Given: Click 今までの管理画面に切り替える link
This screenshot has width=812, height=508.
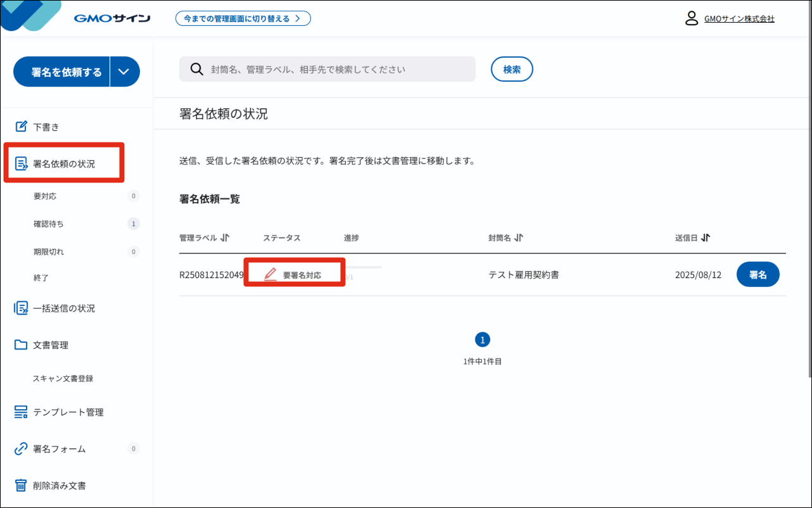Looking at the screenshot, I should pyautogui.click(x=243, y=18).
